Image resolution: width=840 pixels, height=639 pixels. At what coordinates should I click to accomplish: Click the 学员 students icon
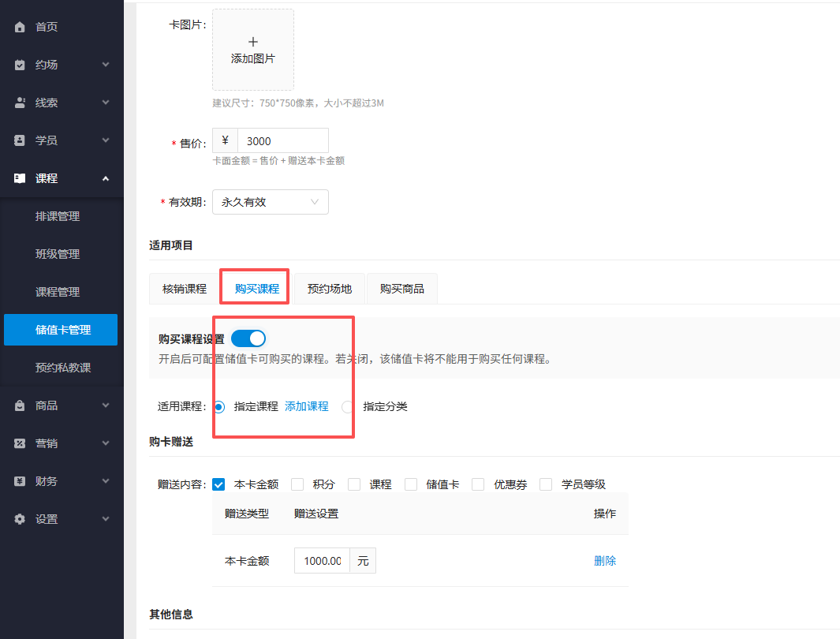pyautogui.click(x=19, y=140)
